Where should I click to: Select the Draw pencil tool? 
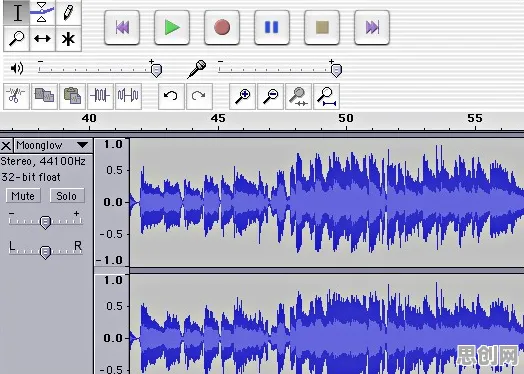tap(68, 13)
